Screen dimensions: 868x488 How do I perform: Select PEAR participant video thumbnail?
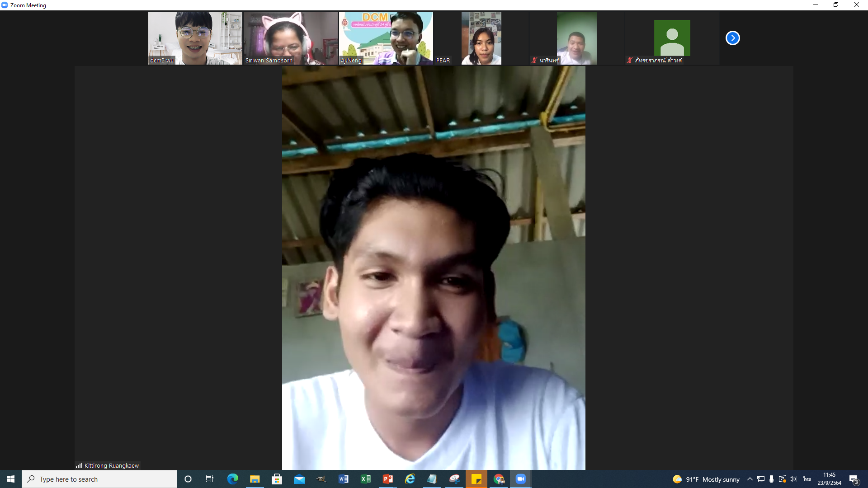click(481, 38)
